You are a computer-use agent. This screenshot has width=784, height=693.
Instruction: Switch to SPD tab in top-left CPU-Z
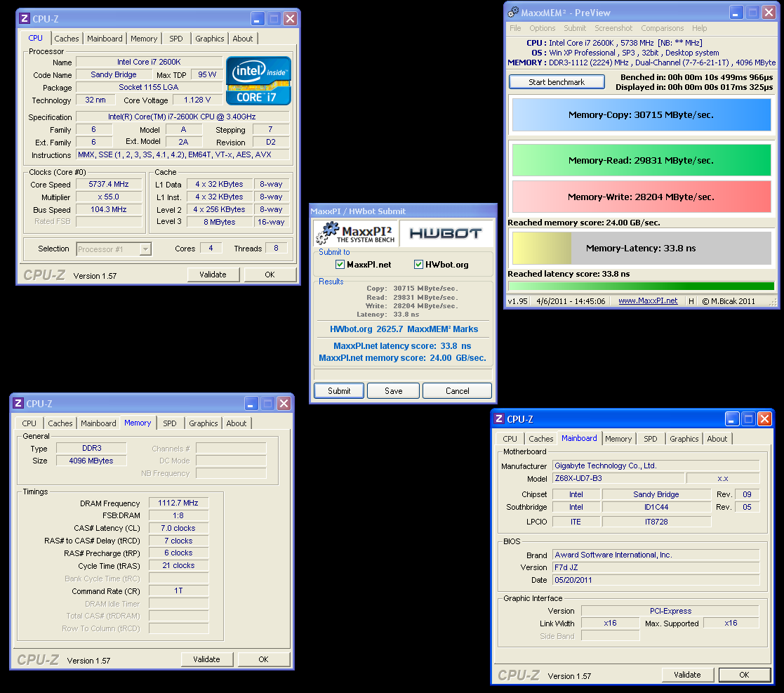(176, 39)
